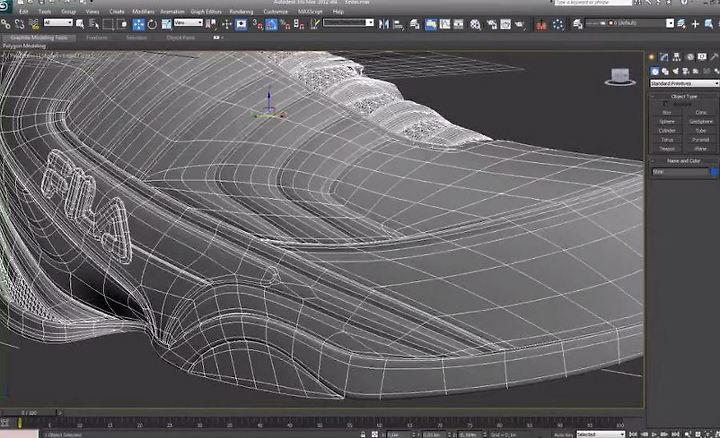Open Rendered Frame Window icon

pos(506,24)
